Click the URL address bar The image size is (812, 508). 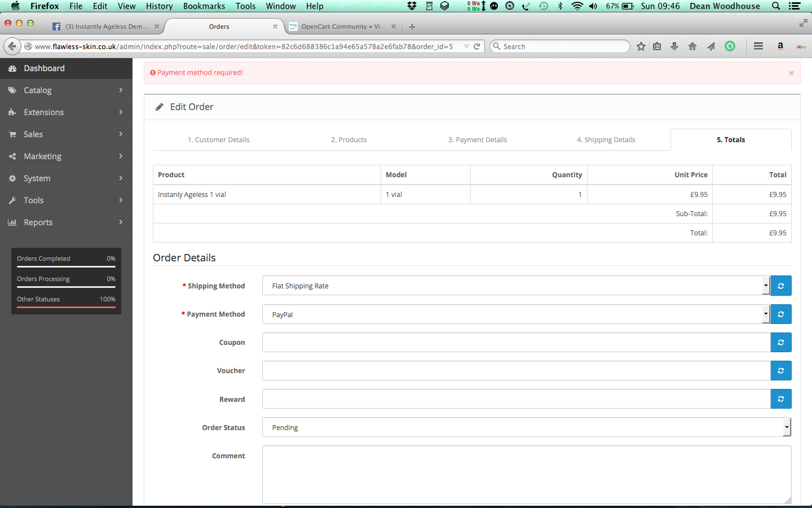244,46
